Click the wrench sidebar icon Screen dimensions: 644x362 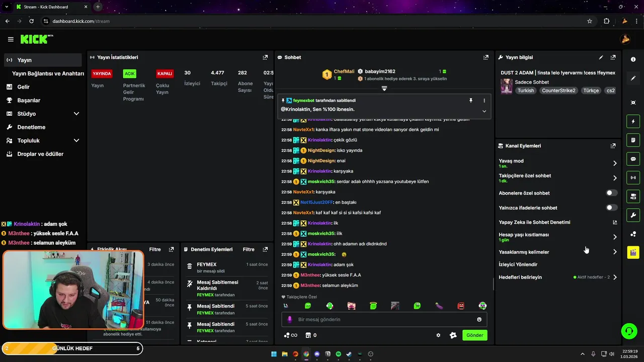[x=633, y=215]
